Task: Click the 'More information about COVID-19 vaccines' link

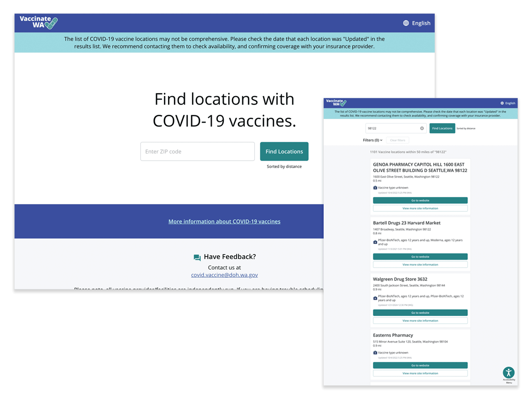Action: [225, 221]
